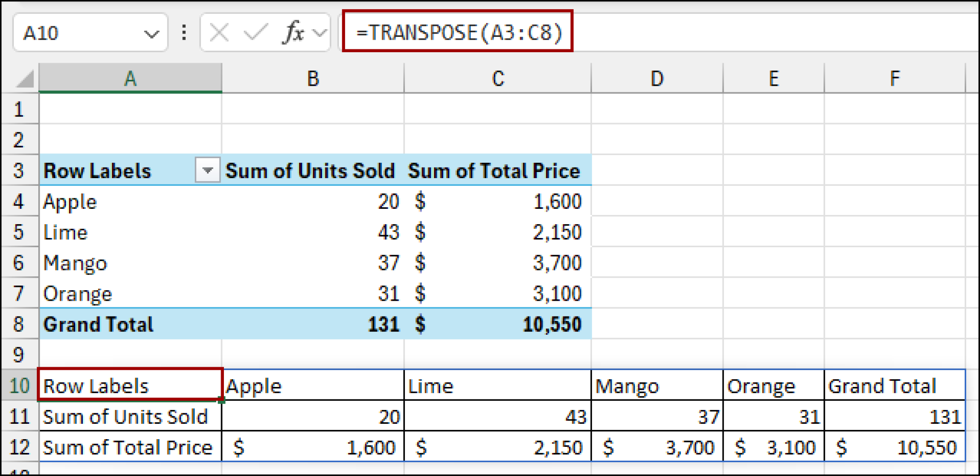Click the vertical three-dot separator next to Name Box
The height and width of the screenshot is (476, 980).
183,32
